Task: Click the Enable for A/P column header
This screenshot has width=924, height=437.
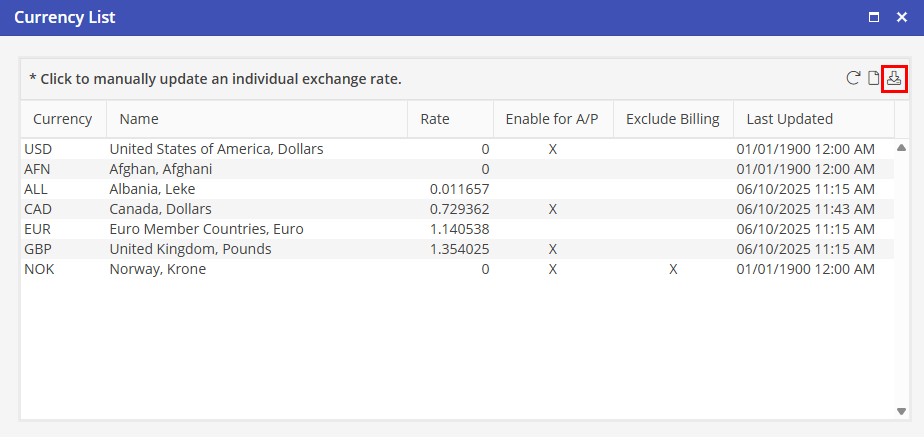Action: coord(552,119)
